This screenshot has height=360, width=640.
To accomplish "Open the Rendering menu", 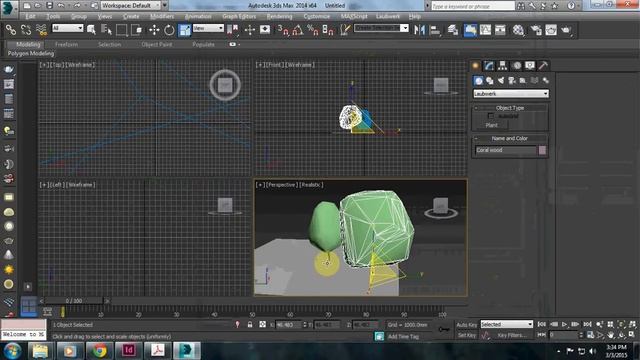I will pyautogui.click(x=280, y=16).
